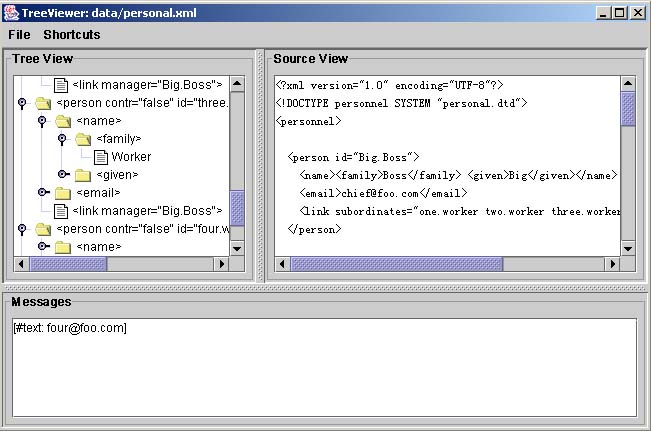Click the TreeViewer app icon in title bar

point(11,13)
